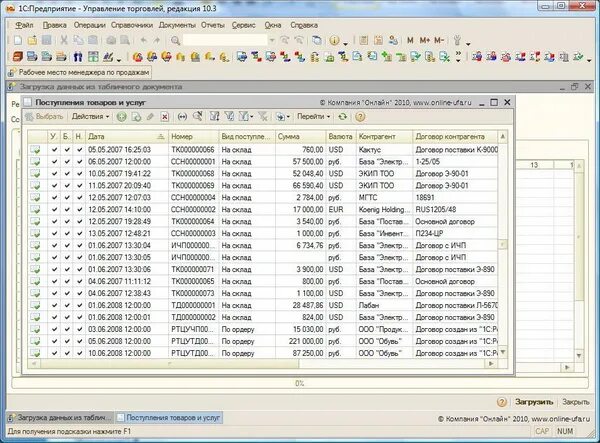Click the M- memory subtract button

pos(439,40)
